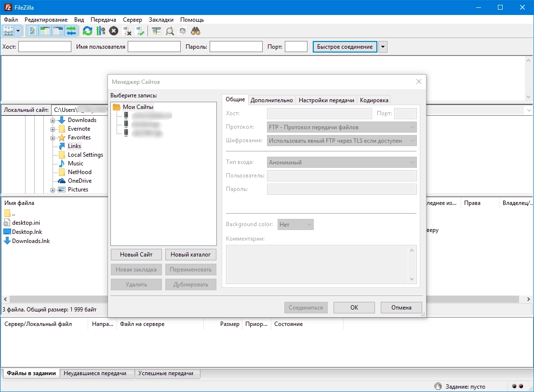Select the Links folder in local tree
This screenshot has height=392, width=534.
pyautogui.click(x=74, y=146)
